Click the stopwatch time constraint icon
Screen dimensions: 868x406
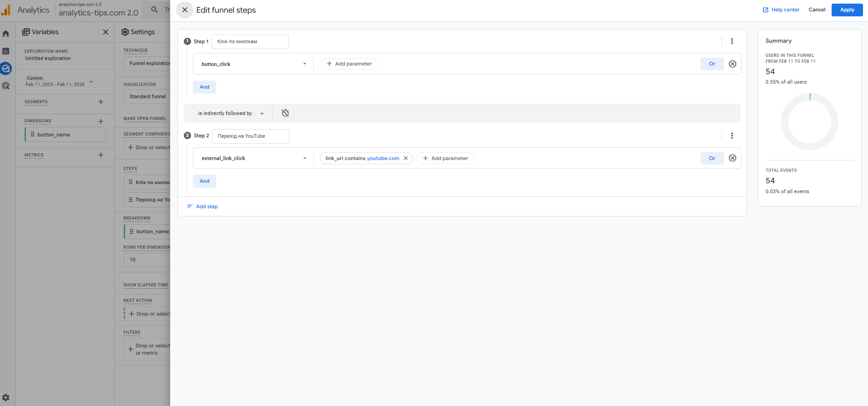[285, 113]
